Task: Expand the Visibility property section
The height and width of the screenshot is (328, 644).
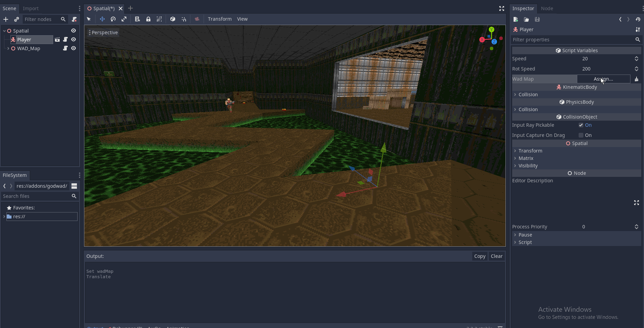Action: point(528,166)
